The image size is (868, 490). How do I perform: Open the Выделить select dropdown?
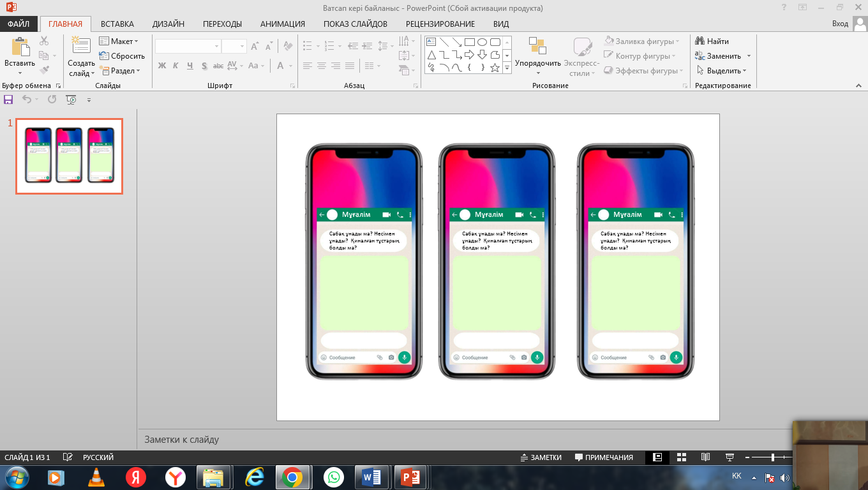click(x=721, y=71)
